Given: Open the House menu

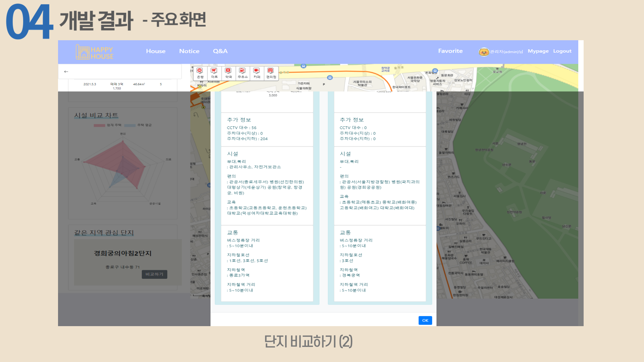Looking at the screenshot, I should [x=156, y=51].
